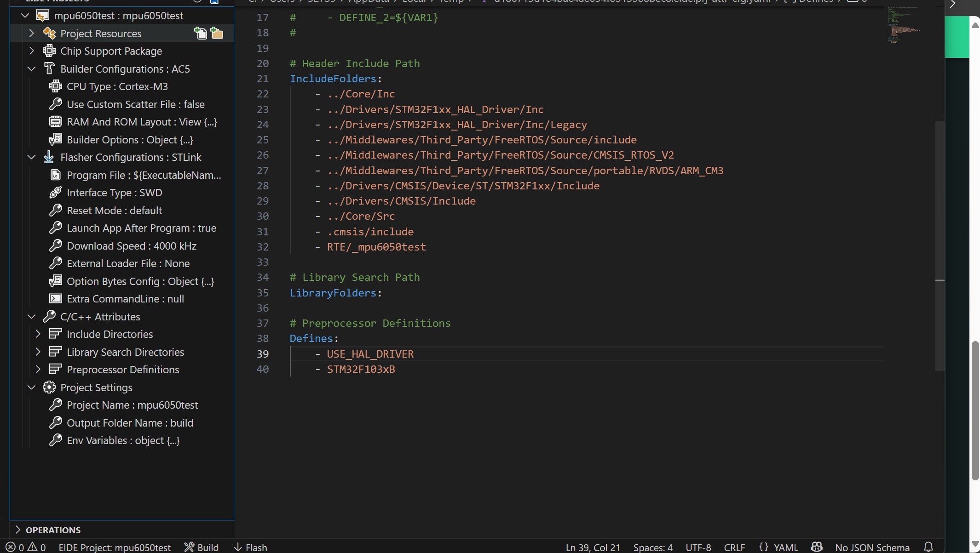Open the notifications bell in status bar
The image size is (980, 553).
pyautogui.click(x=928, y=547)
